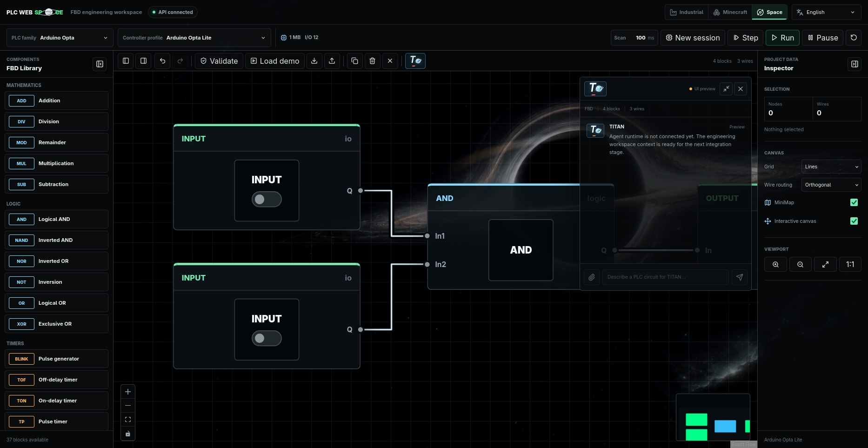868x448 pixels.
Task: Close the TITAN chat panel
Action: 741,89
